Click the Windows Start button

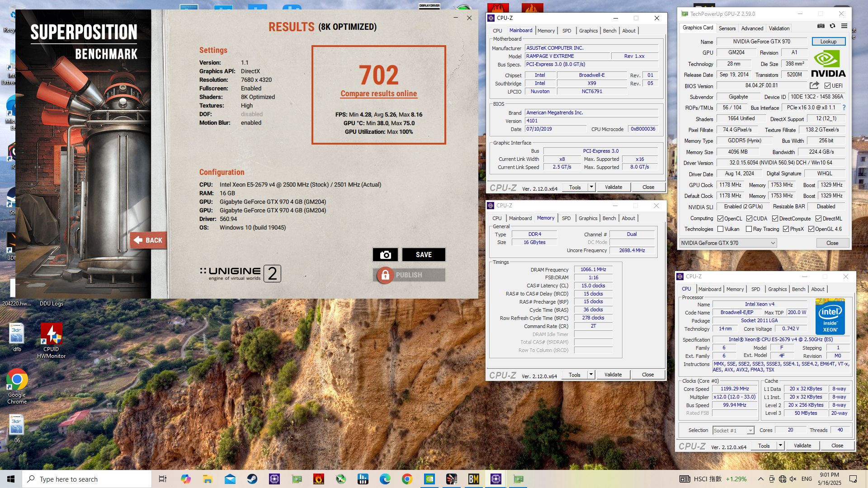click(x=11, y=479)
